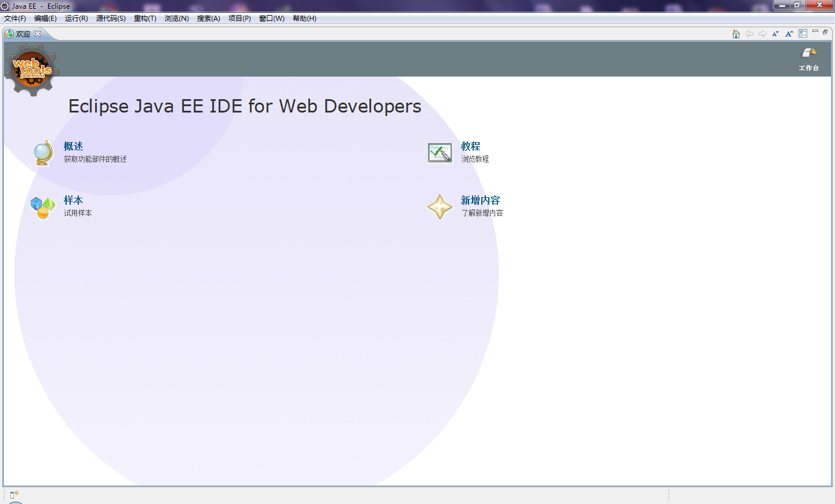Click the Home house icon in welcome toolbar
The width and height of the screenshot is (835, 504).
pos(736,34)
